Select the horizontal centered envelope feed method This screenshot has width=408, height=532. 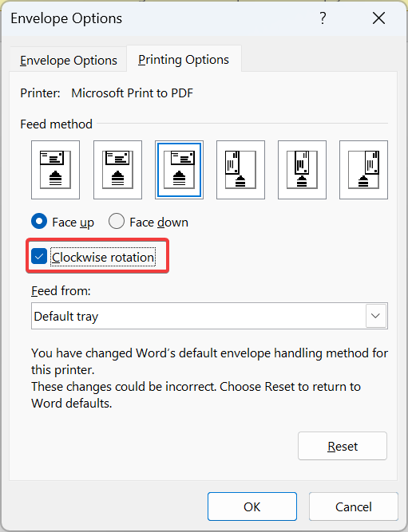click(117, 170)
